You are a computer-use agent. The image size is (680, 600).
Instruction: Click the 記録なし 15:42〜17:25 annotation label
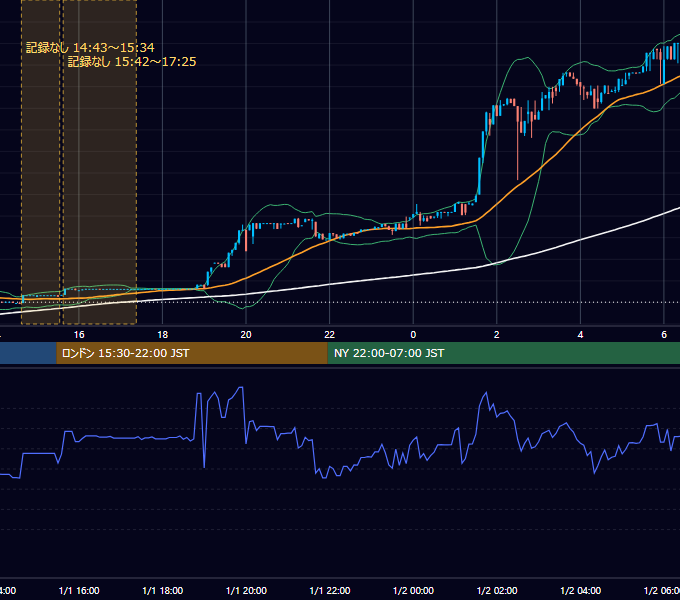coord(132,62)
